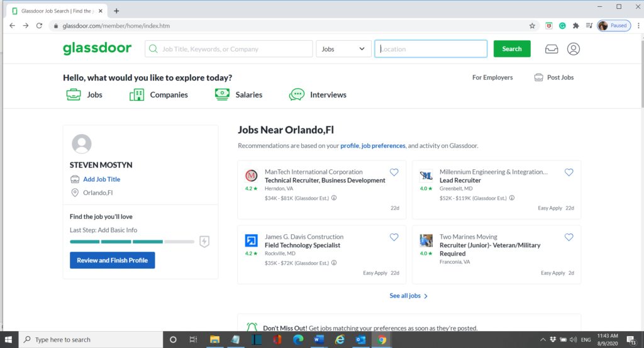Click the Job Title, Keywords, or Company field
This screenshot has width=644, height=348.
pos(229,49)
